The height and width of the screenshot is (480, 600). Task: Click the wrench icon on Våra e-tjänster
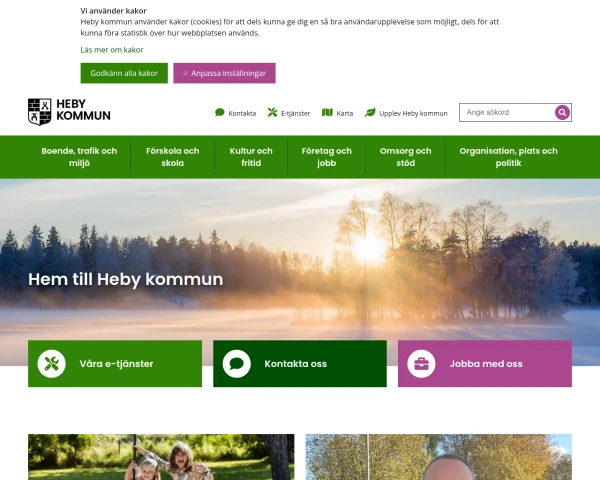52,364
